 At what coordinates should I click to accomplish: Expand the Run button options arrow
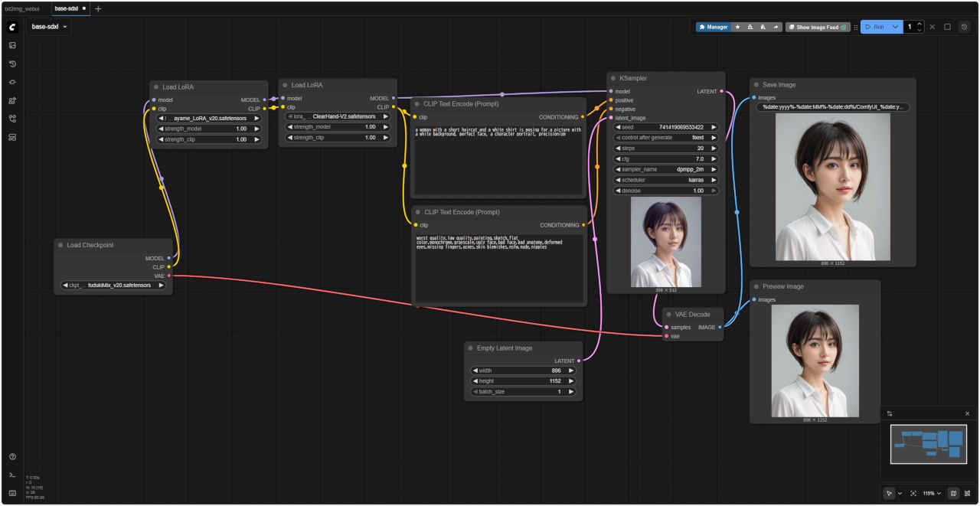pyautogui.click(x=895, y=27)
